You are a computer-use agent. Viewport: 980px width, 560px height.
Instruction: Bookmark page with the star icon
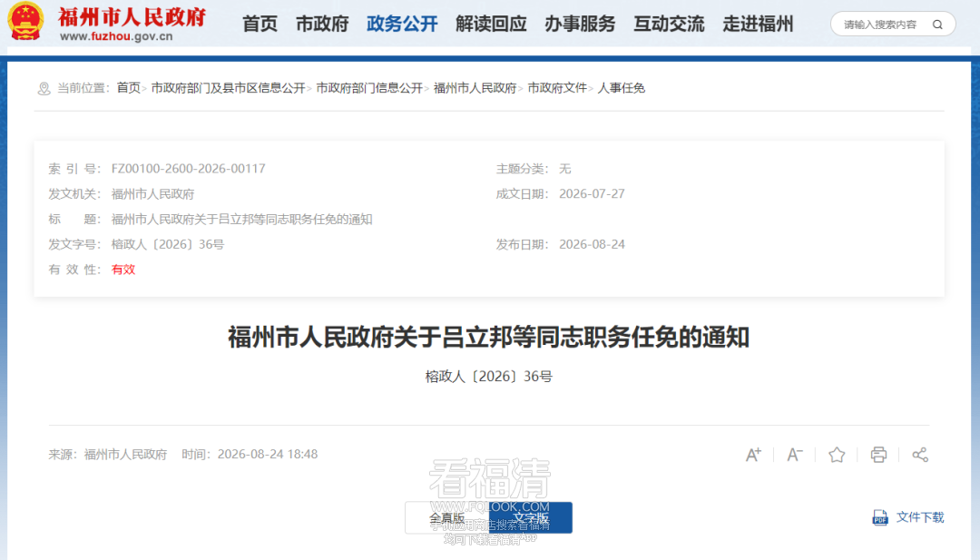pos(837,455)
